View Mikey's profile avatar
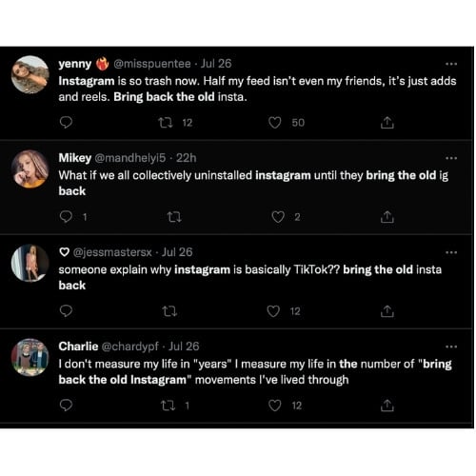The height and width of the screenshot is (476, 476). pyautogui.click(x=30, y=169)
